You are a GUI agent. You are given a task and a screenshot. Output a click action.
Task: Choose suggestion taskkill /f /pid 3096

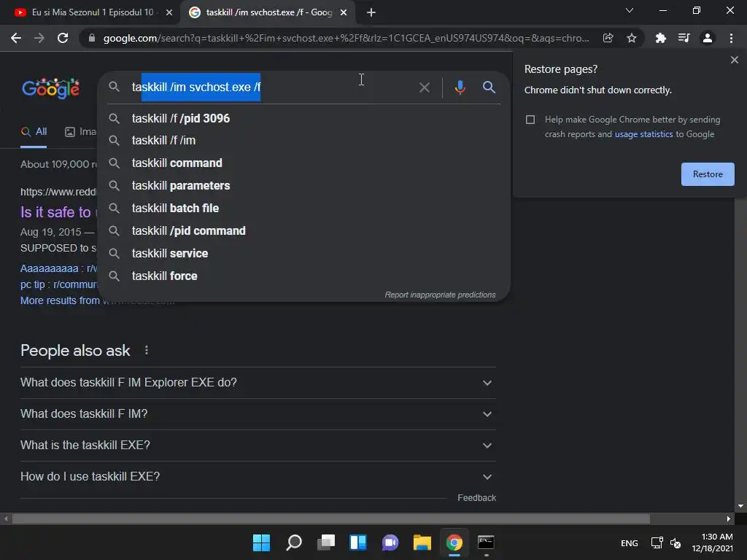click(x=303, y=118)
